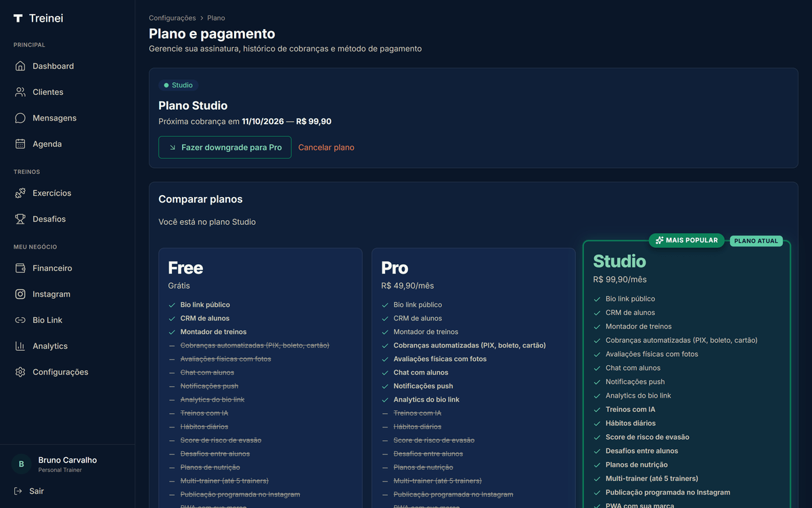The image size is (812, 508).
Task: Click the Grátis price label
Action: click(179, 286)
